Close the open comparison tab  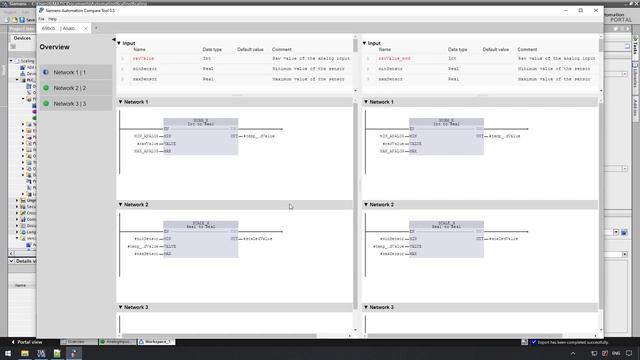click(85, 28)
